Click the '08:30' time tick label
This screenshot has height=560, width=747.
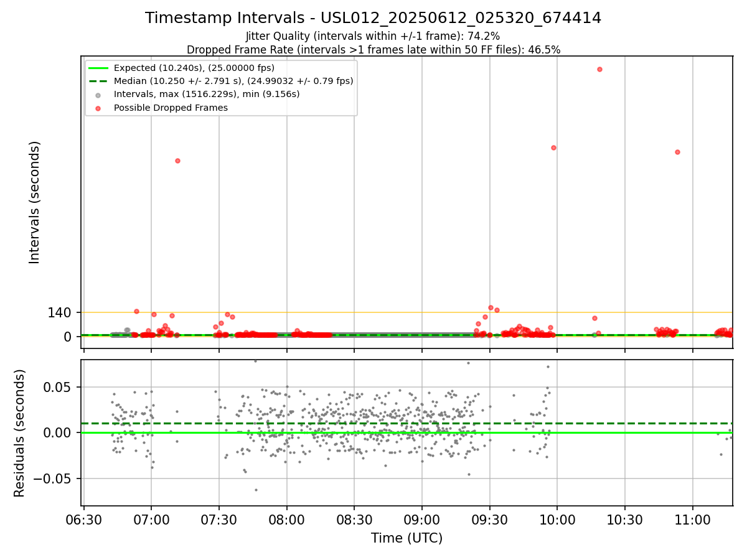tap(354, 520)
